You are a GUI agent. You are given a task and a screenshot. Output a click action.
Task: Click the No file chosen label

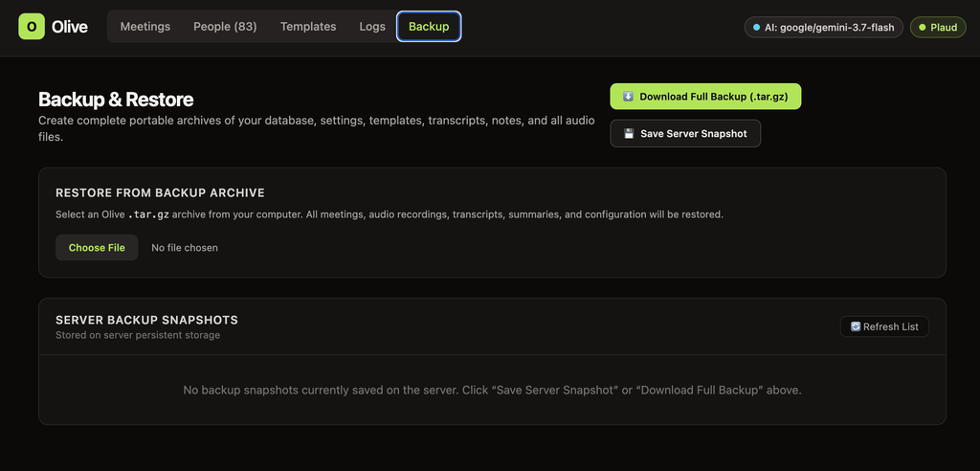[x=185, y=248]
